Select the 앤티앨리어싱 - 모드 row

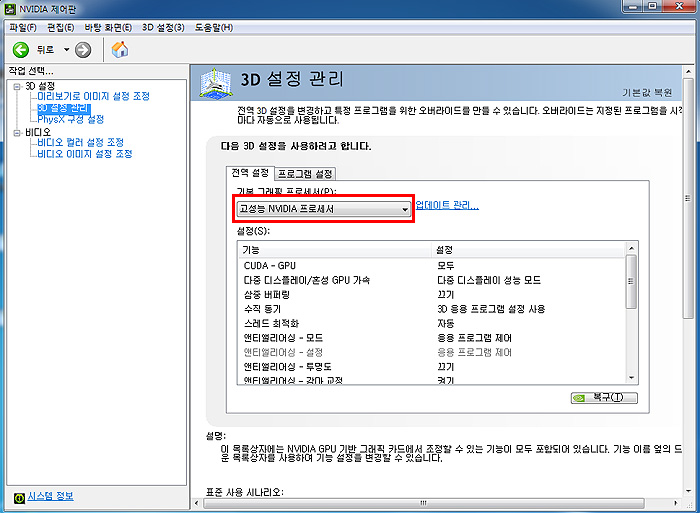coord(432,338)
